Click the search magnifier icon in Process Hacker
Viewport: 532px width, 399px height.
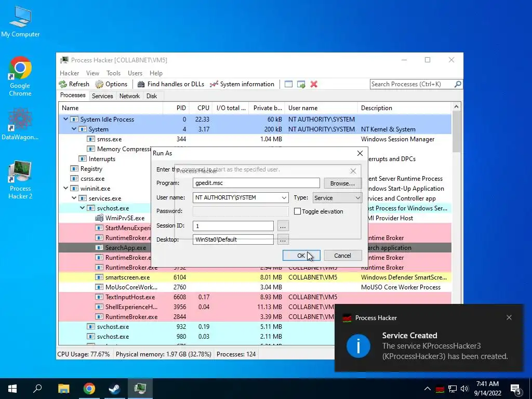tap(458, 84)
